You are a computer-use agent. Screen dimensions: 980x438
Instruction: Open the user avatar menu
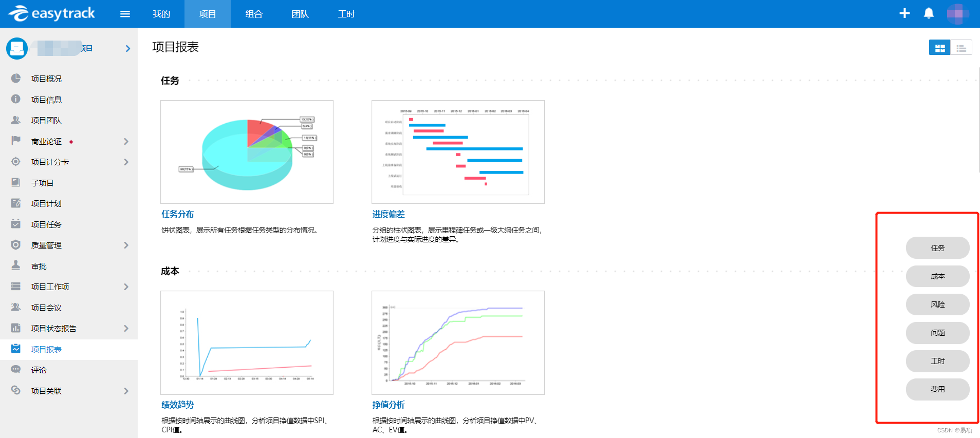pos(958,14)
